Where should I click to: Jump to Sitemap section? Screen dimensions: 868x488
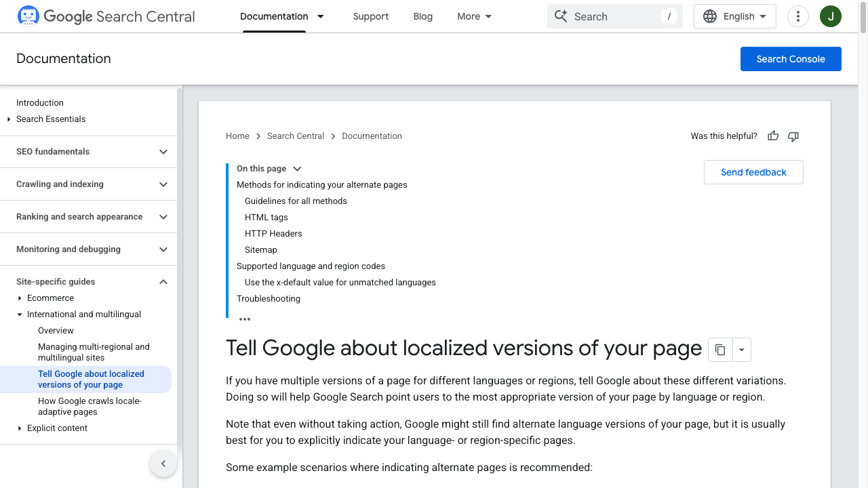pyautogui.click(x=260, y=250)
